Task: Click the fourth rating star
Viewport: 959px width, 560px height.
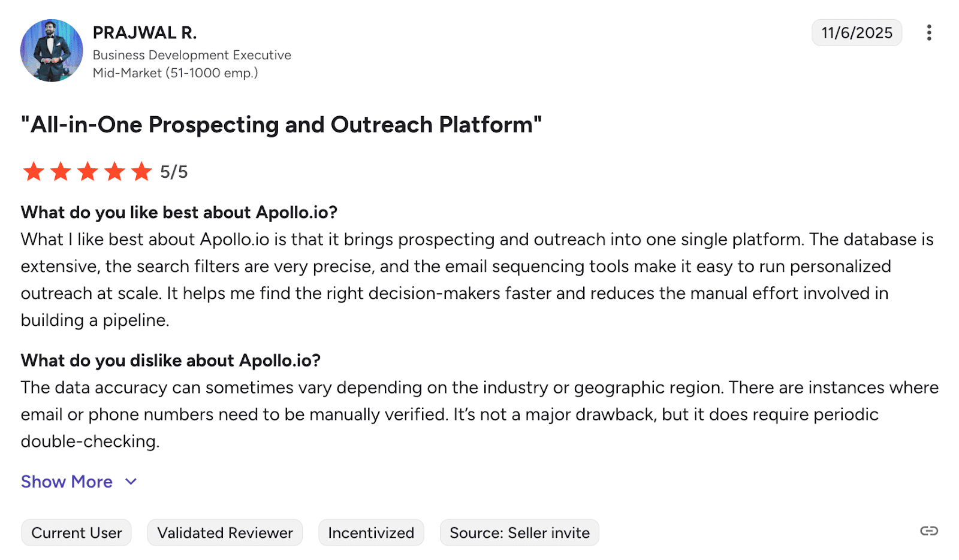Action: (x=114, y=172)
